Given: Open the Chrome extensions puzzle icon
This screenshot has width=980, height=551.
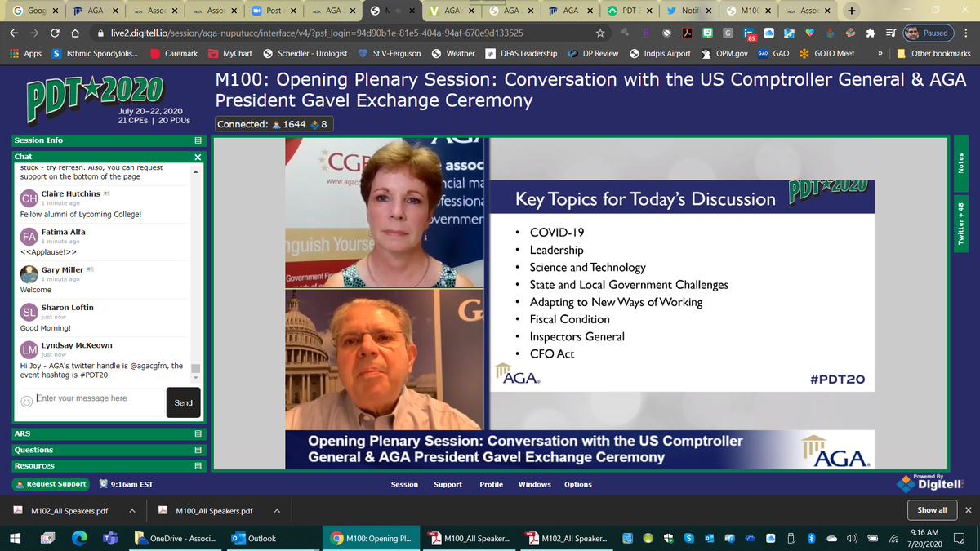Looking at the screenshot, I should click(871, 33).
